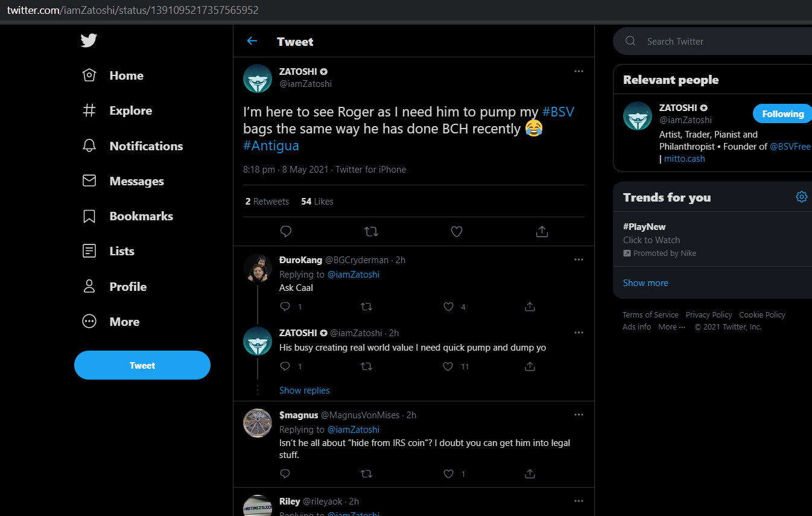
Task: Go back using the arrow beside Tweet
Action: pyautogui.click(x=252, y=41)
